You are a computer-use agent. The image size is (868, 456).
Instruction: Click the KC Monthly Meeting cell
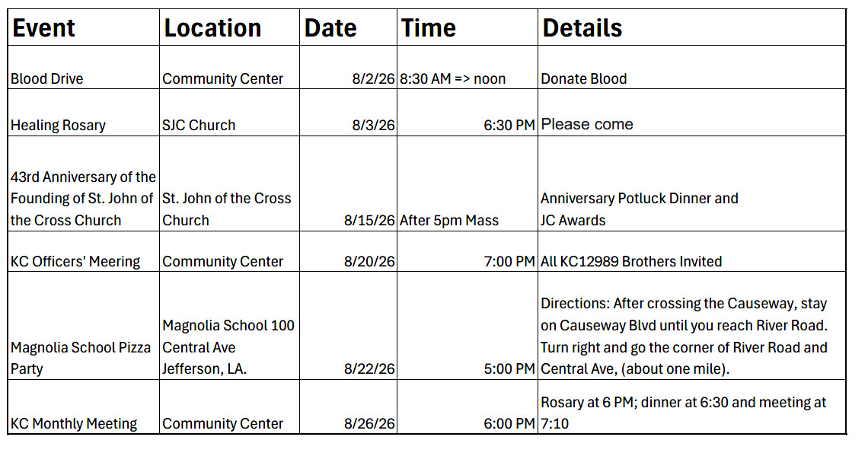tap(84, 407)
